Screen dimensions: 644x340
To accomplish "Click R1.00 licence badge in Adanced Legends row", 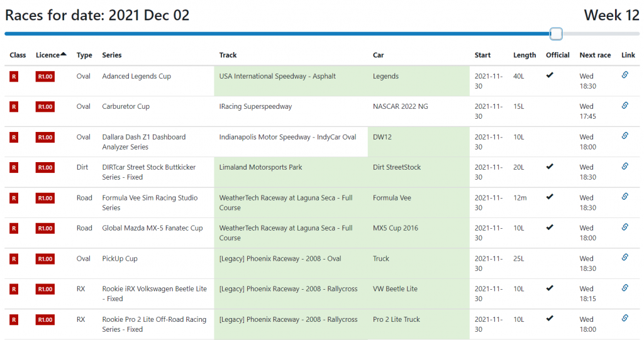I will tap(45, 77).
